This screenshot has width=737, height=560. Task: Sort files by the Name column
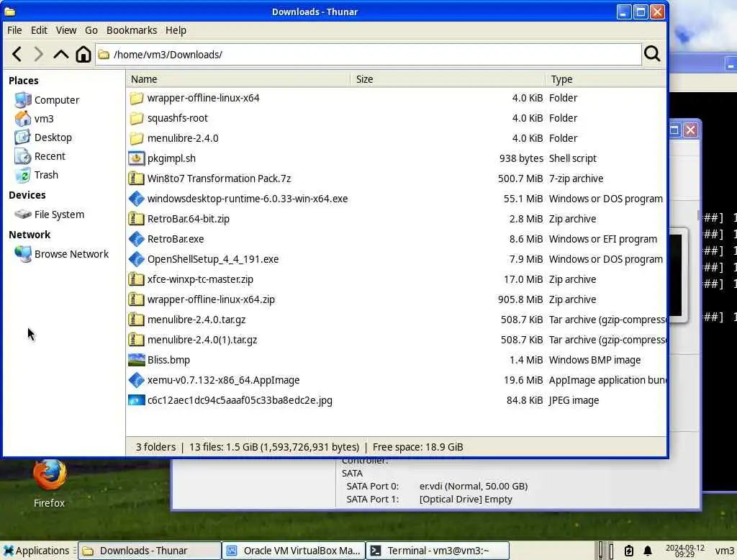pyautogui.click(x=238, y=79)
